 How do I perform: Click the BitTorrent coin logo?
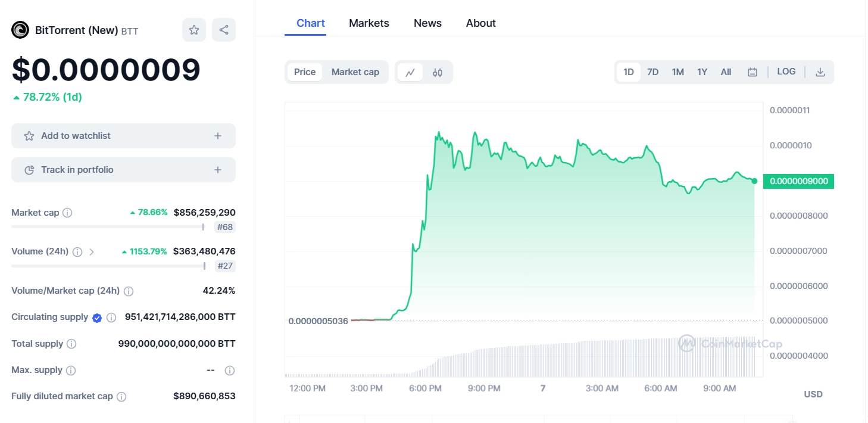(x=20, y=29)
